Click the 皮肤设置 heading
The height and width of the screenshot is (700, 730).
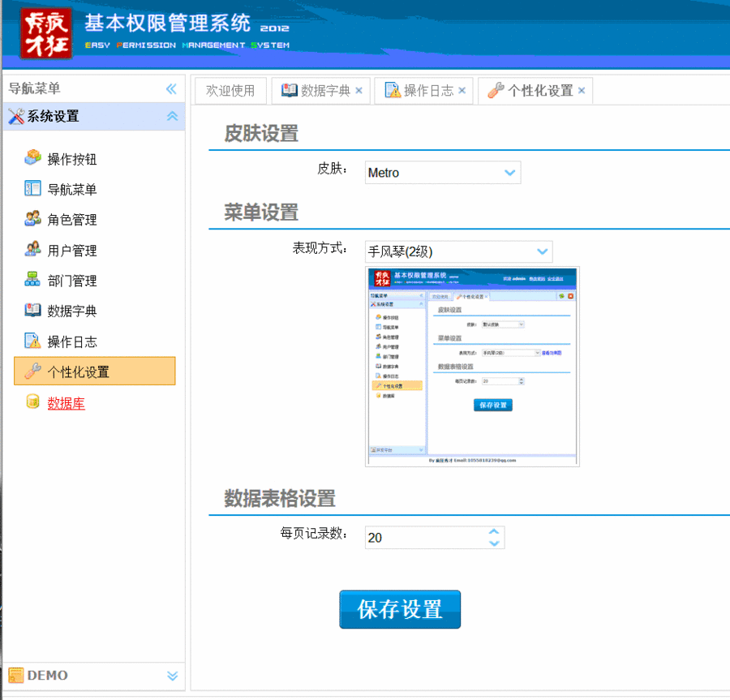click(261, 134)
